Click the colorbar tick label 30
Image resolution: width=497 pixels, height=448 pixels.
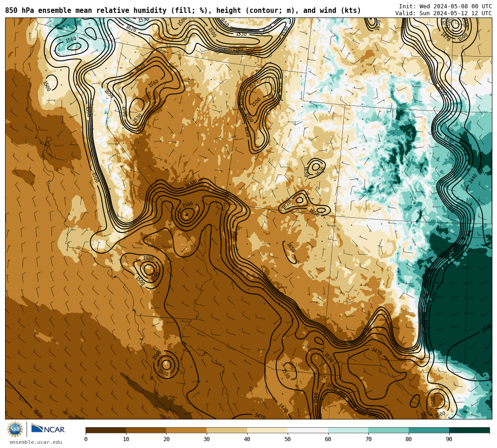coord(207,439)
